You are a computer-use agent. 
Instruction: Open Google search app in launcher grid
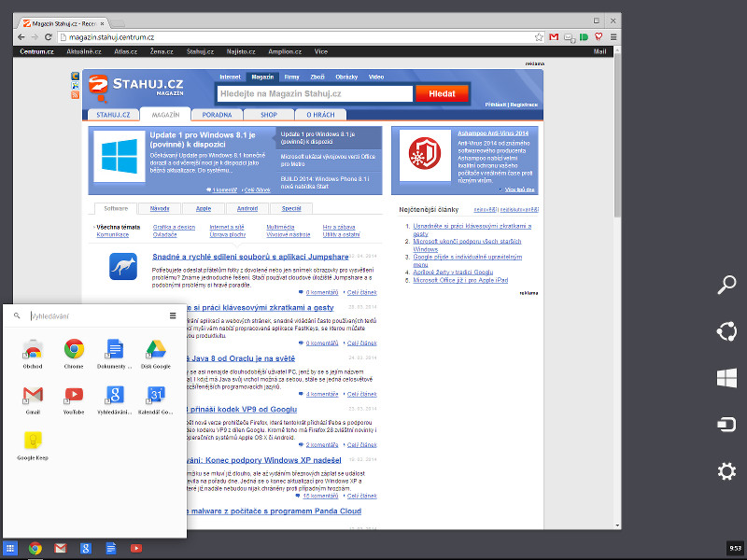point(115,399)
